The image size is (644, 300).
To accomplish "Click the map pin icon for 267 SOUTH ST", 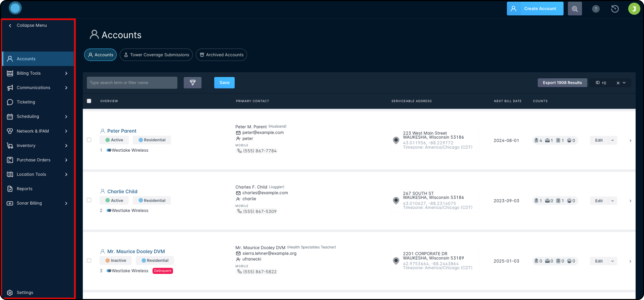I will pos(396,201).
